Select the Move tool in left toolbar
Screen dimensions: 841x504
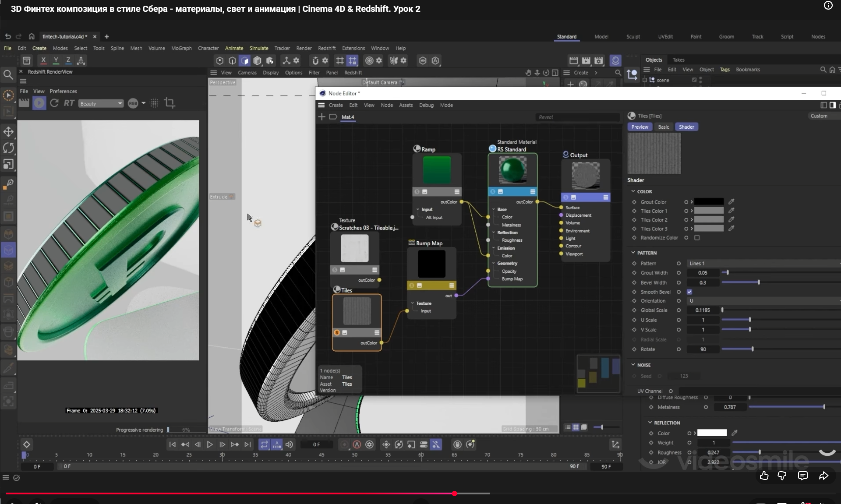click(x=8, y=131)
